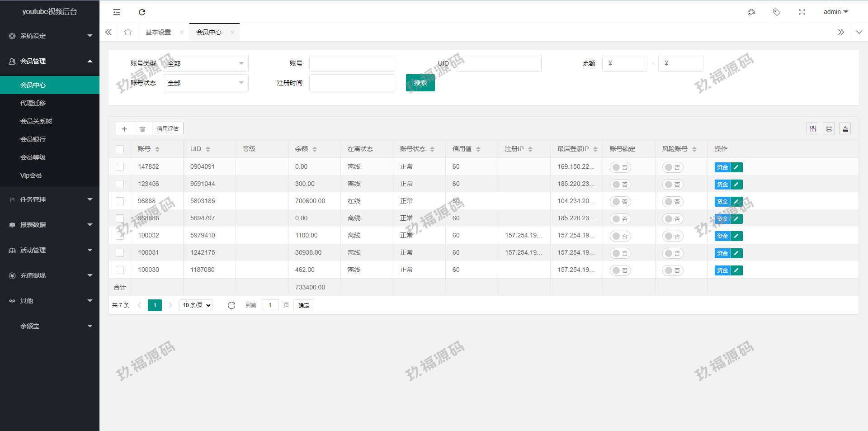Open the theme palette icon

751,12
